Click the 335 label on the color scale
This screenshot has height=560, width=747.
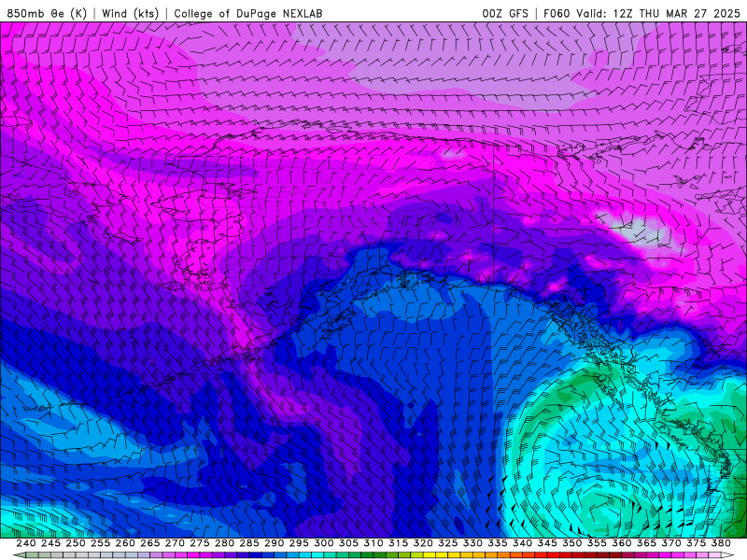pyautogui.click(x=498, y=543)
